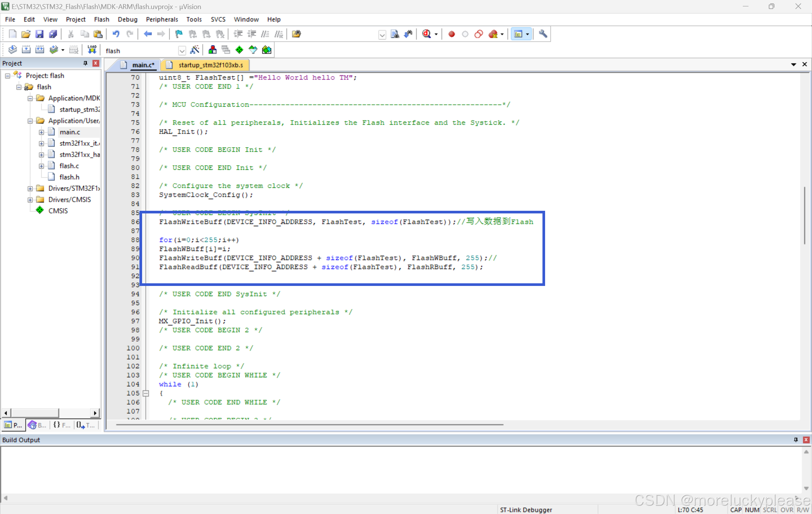Expand the flash.c file node
Image resolution: width=812 pixels, height=514 pixels.
coord(41,166)
